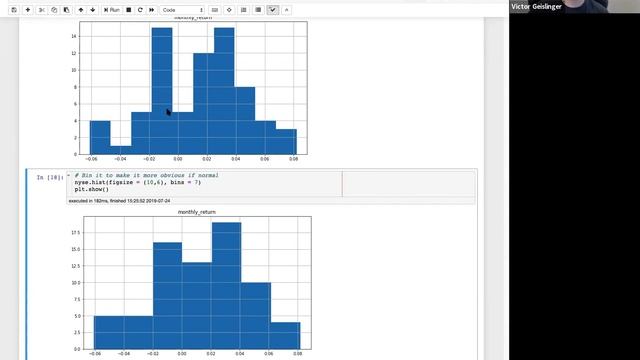Click the 'executed in 182ms' status text
The height and width of the screenshot is (360, 640).
[x=119, y=201]
